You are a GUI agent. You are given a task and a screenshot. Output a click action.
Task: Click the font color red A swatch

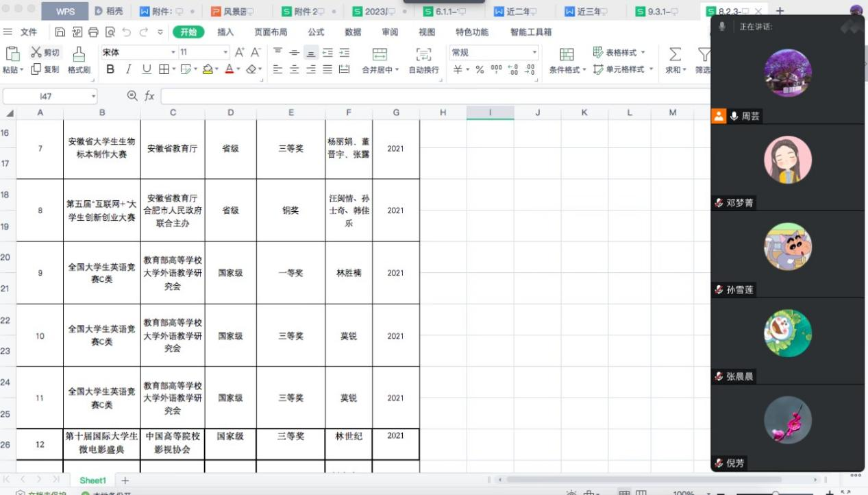point(229,69)
